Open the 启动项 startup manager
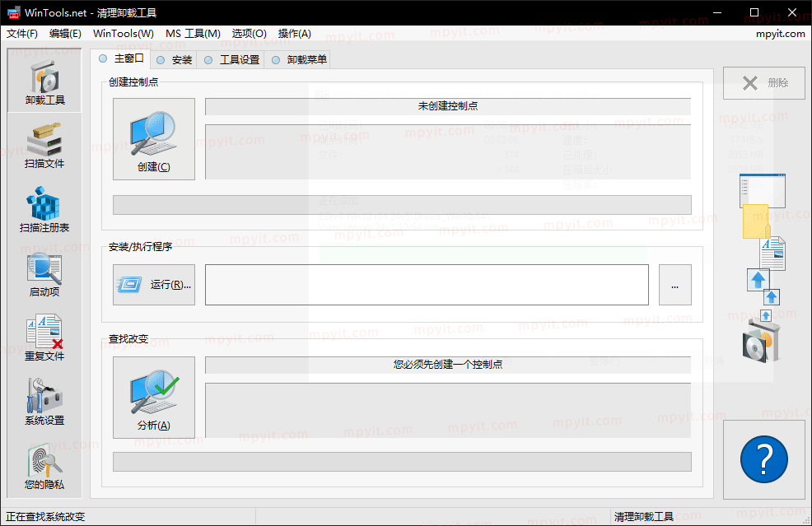This screenshot has height=526, width=812. tap(44, 274)
